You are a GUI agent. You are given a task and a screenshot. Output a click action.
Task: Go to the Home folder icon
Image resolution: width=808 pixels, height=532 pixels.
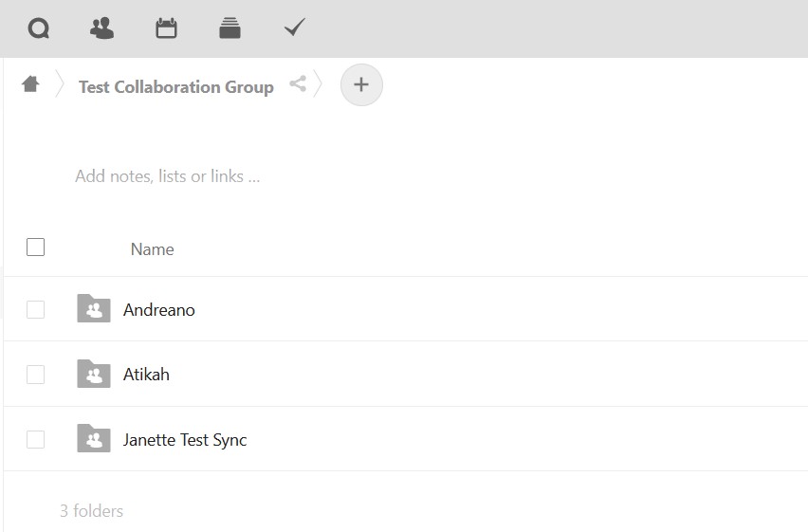[30, 84]
